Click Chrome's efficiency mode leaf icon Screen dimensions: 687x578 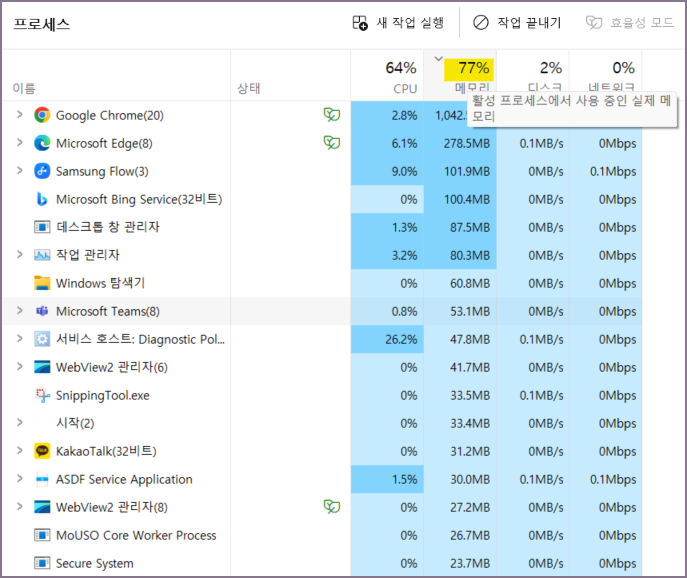point(332,115)
